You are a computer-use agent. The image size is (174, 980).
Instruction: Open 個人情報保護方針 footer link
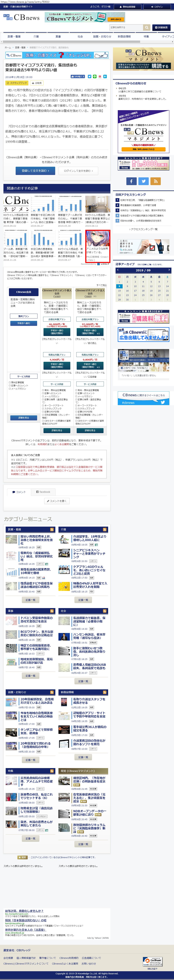tap(26, 958)
